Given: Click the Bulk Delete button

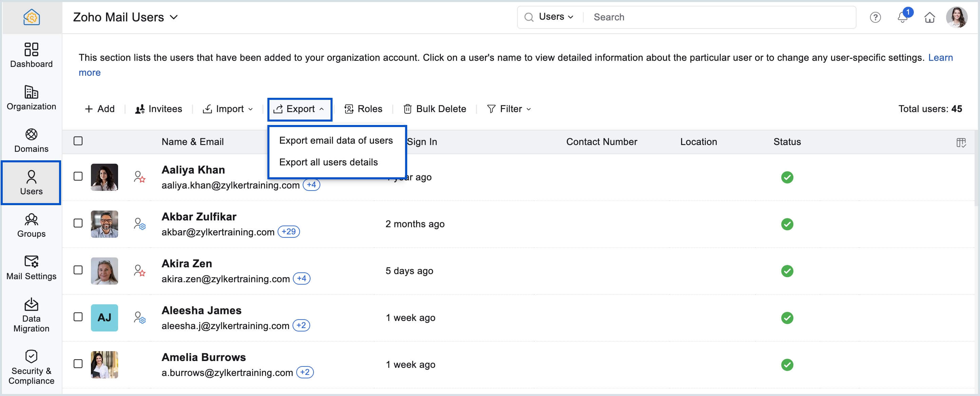Looking at the screenshot, I should click(x=434, y=109).
